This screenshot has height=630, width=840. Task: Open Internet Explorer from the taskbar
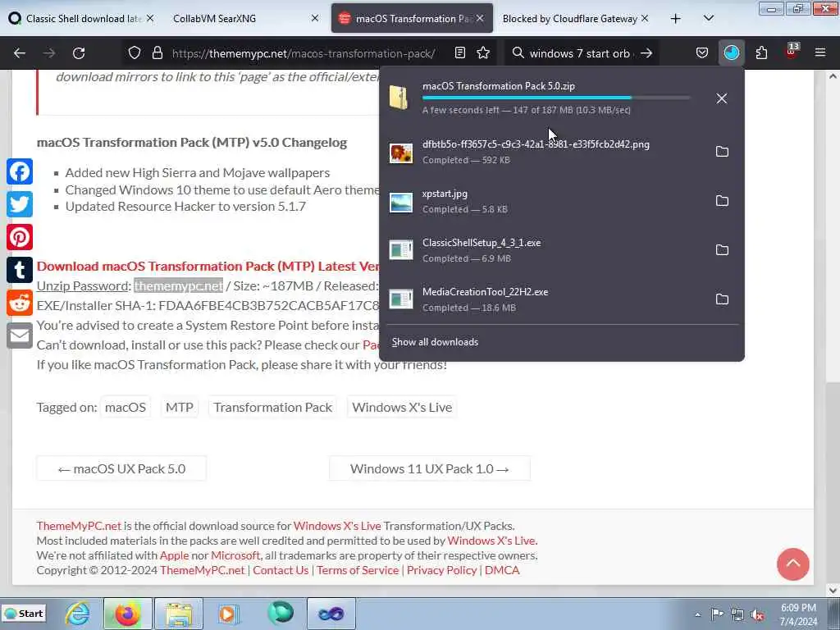(77, 614)
